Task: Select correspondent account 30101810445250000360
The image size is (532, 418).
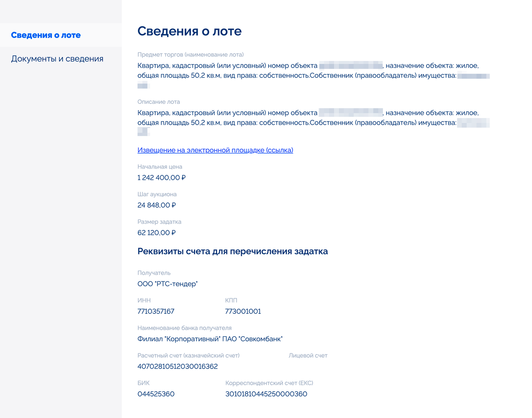Action: tap(266, 394)
